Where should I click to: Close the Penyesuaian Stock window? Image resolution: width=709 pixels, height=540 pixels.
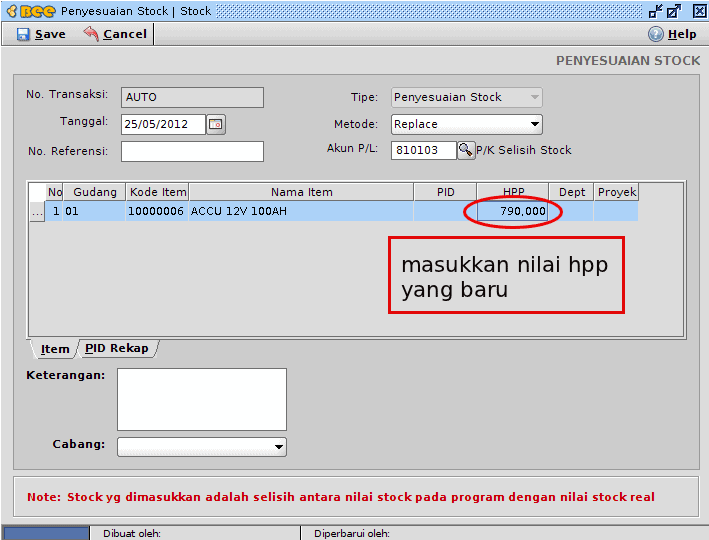(x=699, y=11)
